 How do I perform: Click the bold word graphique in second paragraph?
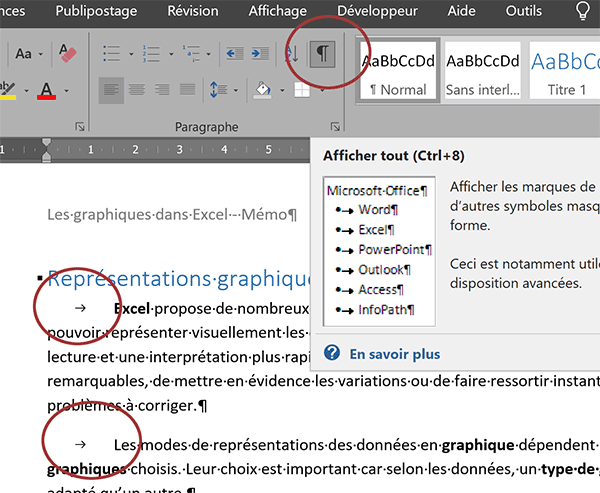pos(478,445)
